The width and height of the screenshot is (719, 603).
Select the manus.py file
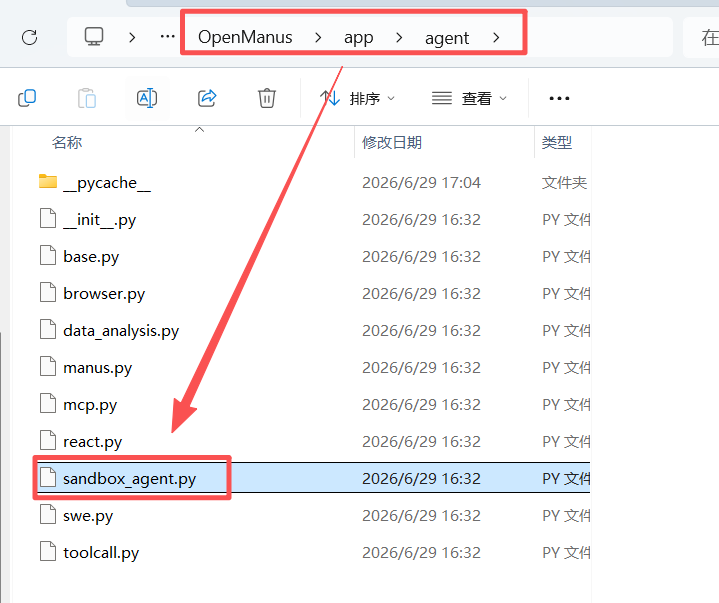98,368
